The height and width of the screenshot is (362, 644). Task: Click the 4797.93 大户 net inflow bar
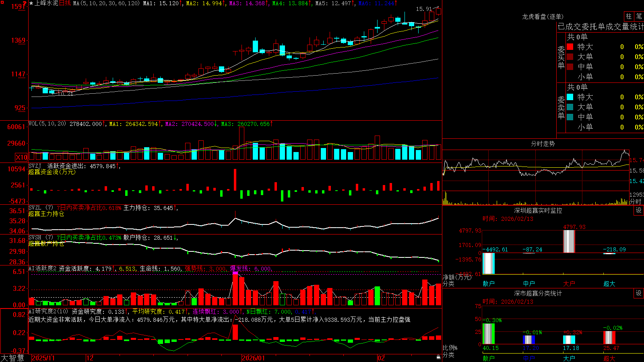coord(569,241)
